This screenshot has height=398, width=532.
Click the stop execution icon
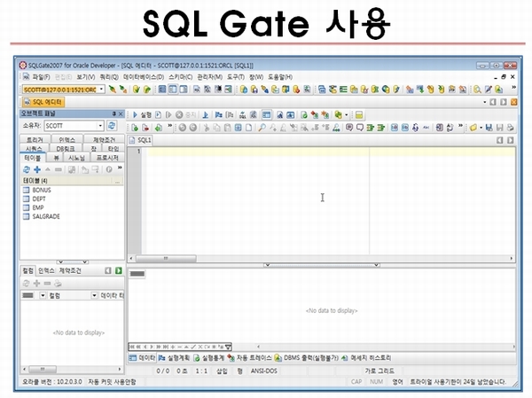[179, 115]
